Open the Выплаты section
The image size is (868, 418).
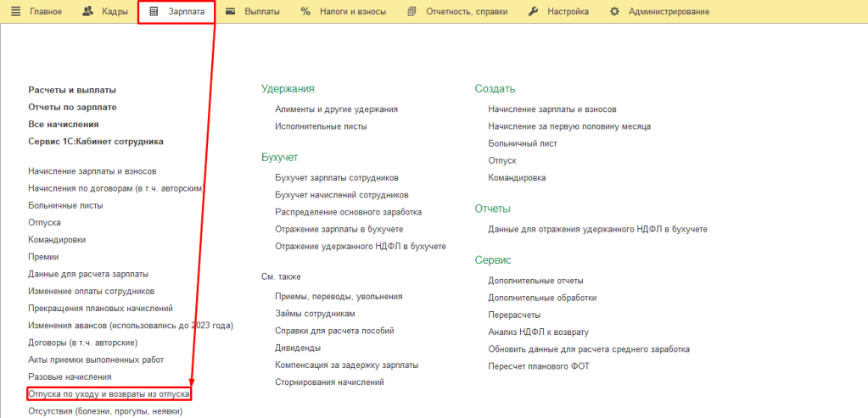tap(262, 12)
